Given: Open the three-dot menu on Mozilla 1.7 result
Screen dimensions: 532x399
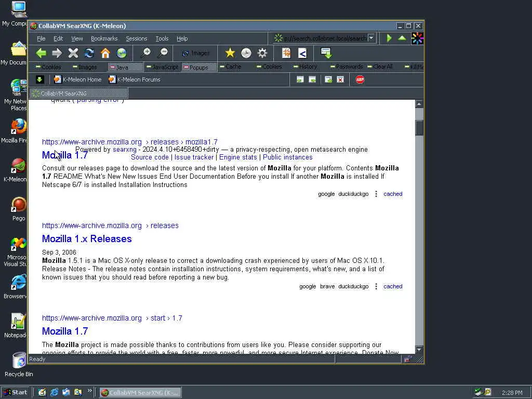Looking at the screenshot, I should click(x=376, y=194).
